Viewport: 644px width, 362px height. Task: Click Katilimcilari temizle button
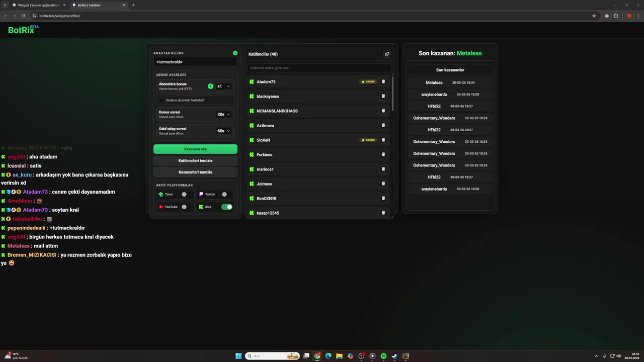195,160
